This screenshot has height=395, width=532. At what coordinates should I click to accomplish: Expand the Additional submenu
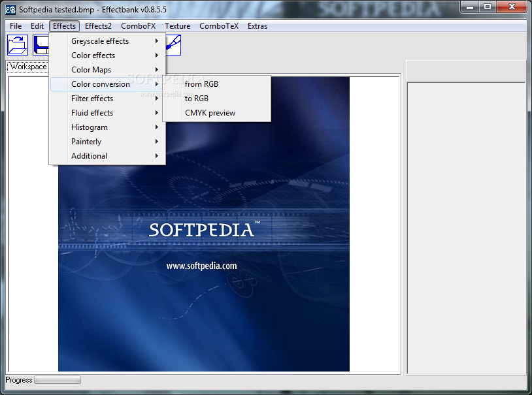point(108,156)
